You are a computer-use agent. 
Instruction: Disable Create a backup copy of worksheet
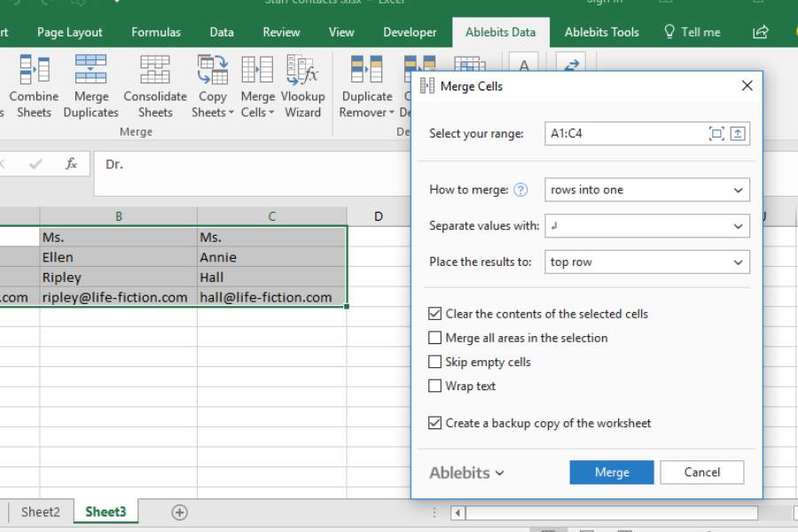pyautogui.click(x=435, y=423)
